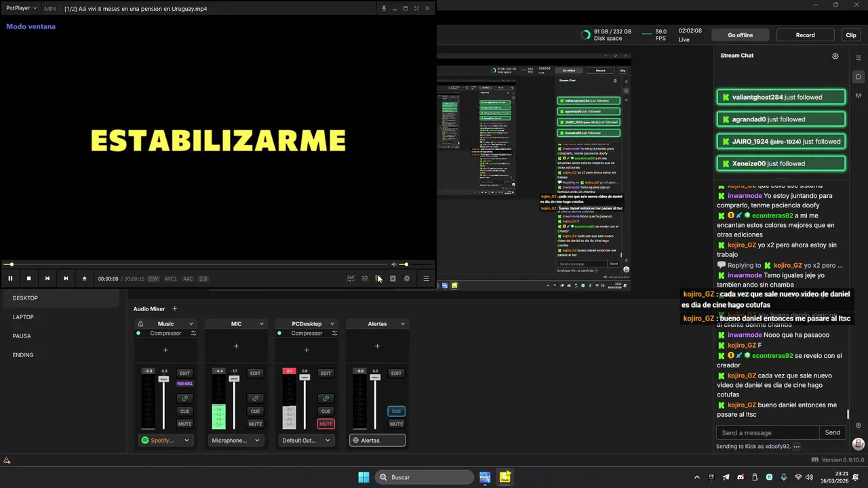
Task: Mute the MIC channel
Action: (x=255, y=424)
